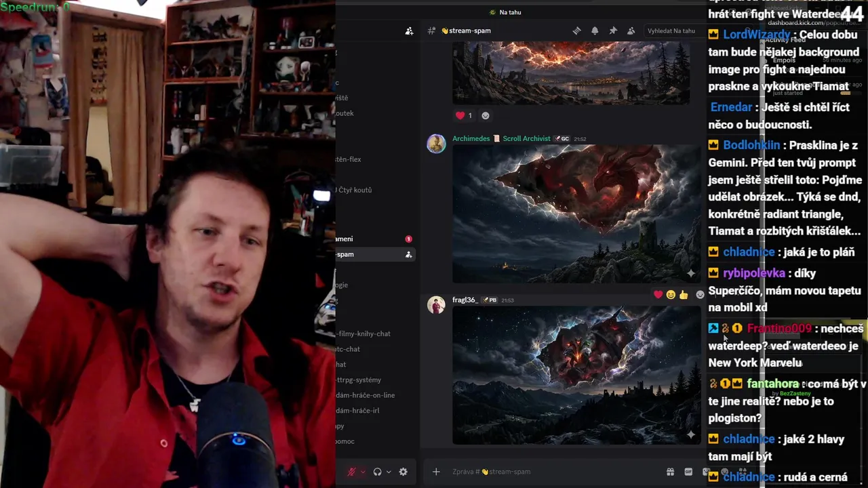This screenshot has height=488, width=868.
Task: Open the channel with red unread badge
Action: pyautogui.click(x=375, y=239)
